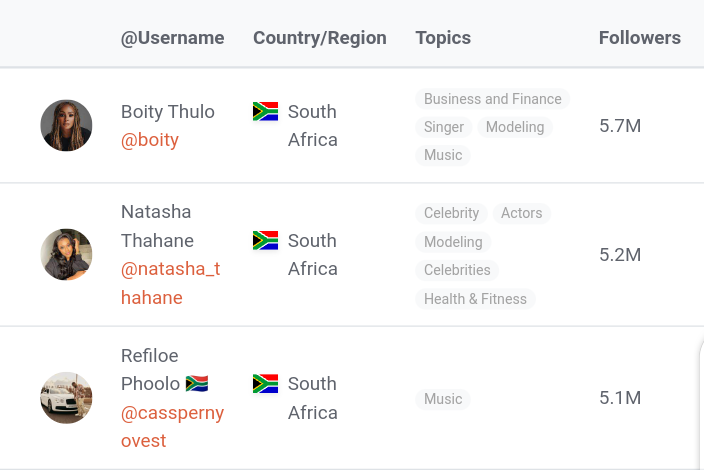Click South Africa flag in Refiloe row
This screenshot has width=704, height=470.
265,384
